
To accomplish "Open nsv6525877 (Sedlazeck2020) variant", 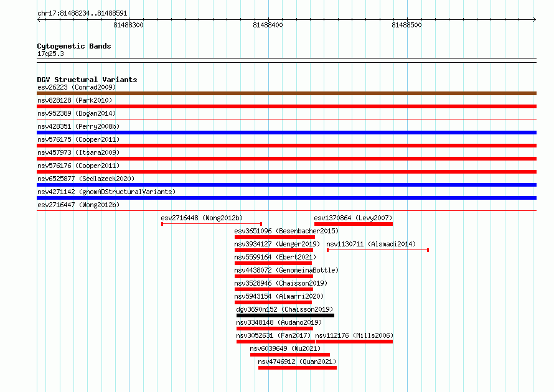I will [x=86, y=179].
